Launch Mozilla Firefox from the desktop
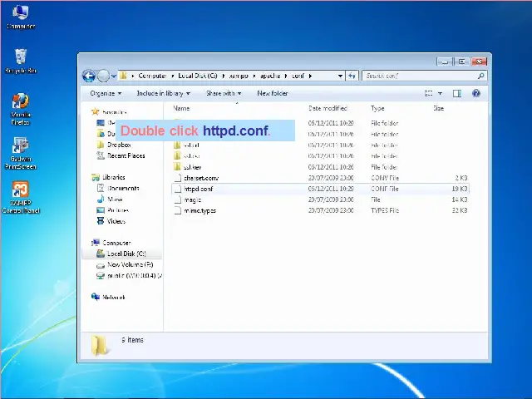Image resolution: width=532 pixels, height=399 pixels. pyautogui.click(x=21, y=109)
